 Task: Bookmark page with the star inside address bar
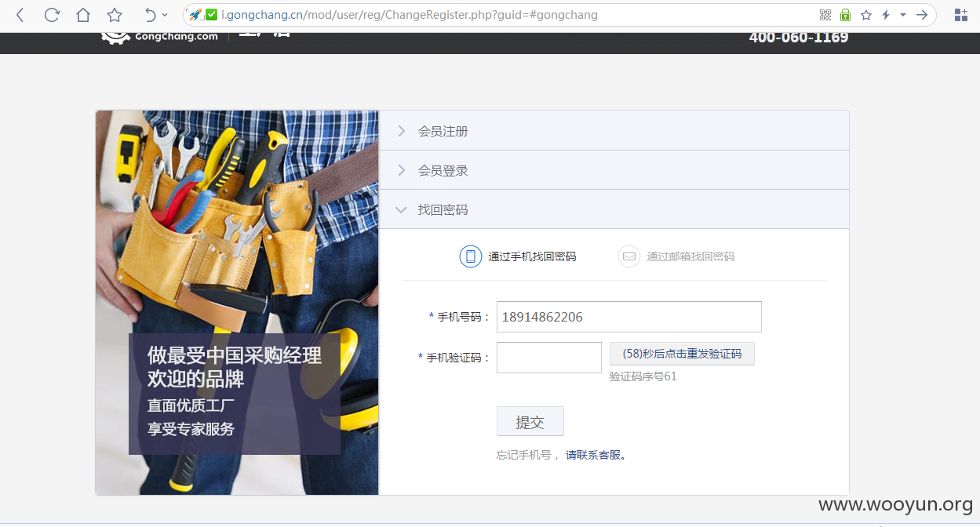pyautogui.click(x=866, y=15)
